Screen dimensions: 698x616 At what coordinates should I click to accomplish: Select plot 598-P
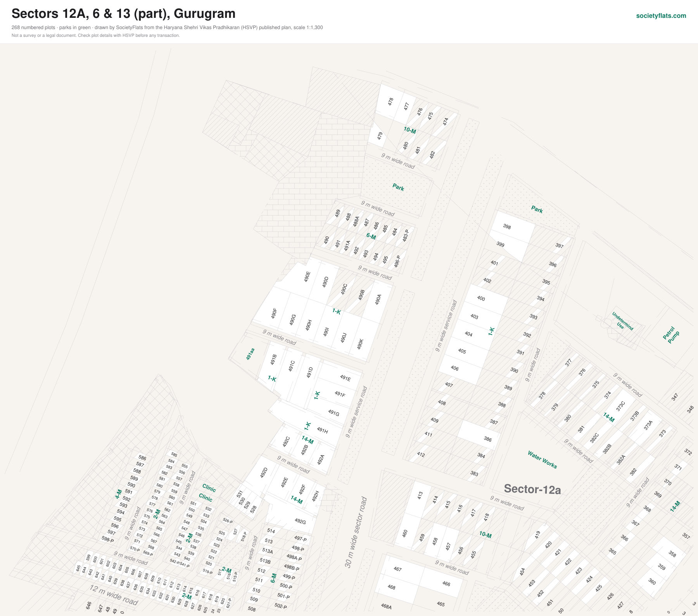[x=108, y=539]
